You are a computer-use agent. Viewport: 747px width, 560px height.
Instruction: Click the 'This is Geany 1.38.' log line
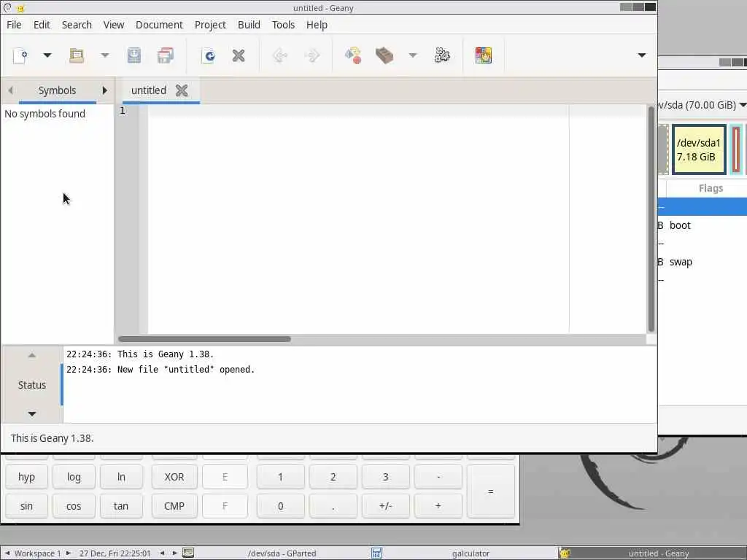click(140, 354)
